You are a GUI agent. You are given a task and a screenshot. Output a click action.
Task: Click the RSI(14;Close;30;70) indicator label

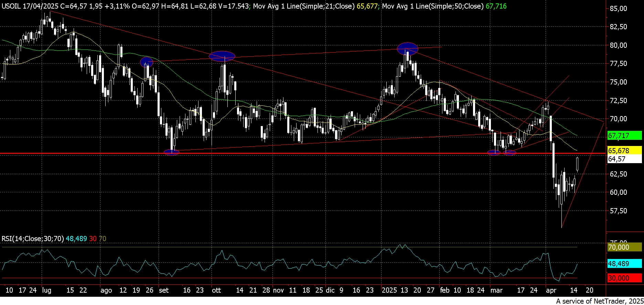(x=33, y=238)
